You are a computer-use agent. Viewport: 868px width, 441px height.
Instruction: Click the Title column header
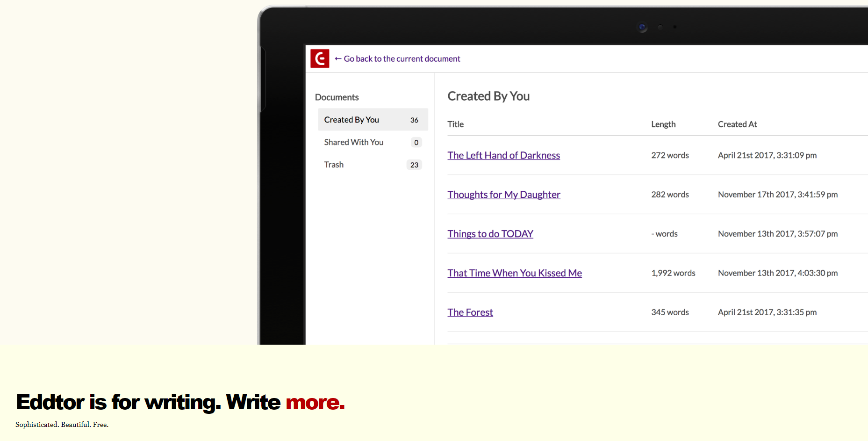456,124
